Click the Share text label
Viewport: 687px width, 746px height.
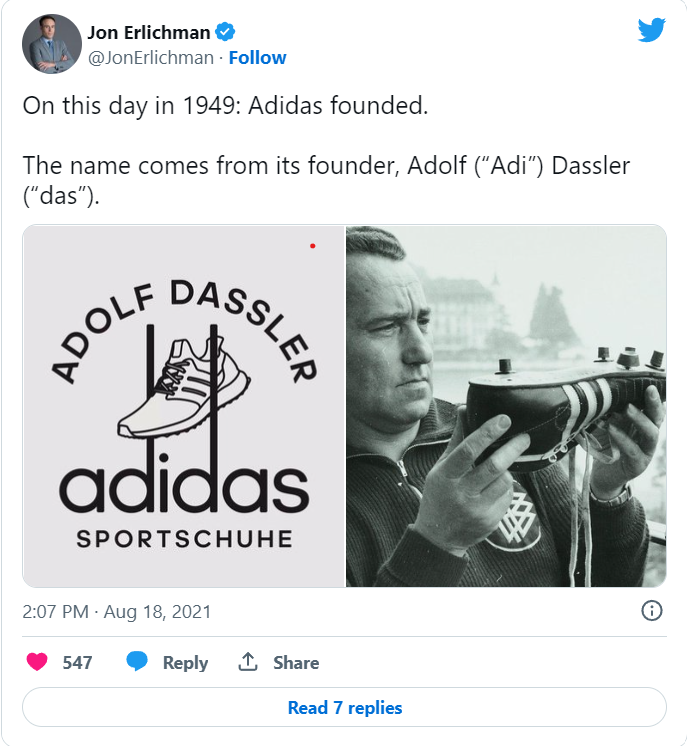[296, 662]
